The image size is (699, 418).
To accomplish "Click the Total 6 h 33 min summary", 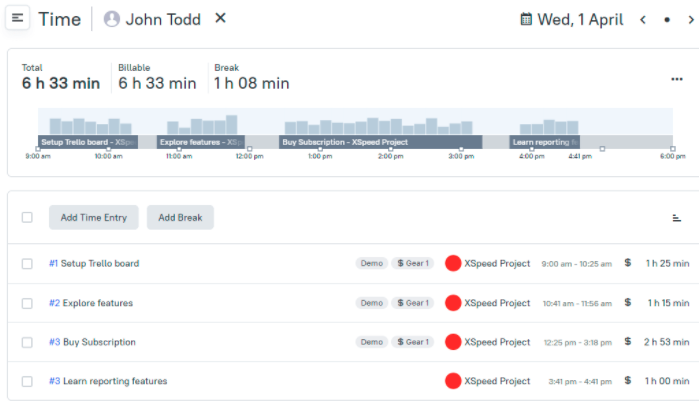I will coord(61,78).
